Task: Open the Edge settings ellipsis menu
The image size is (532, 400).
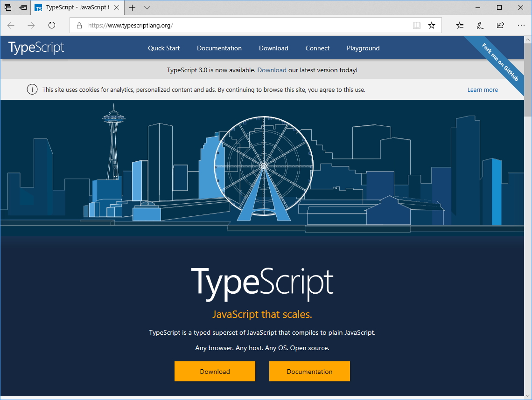Action: click(521, 25)
